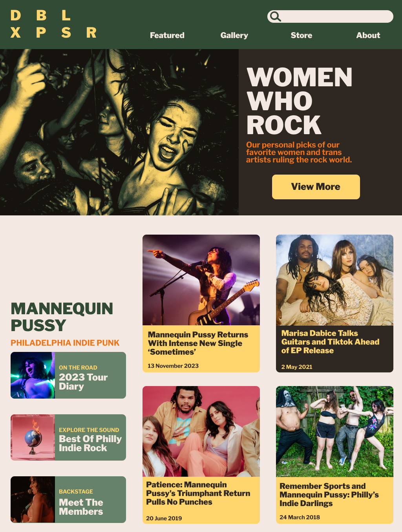Open the About page
Viewport: 402px width, 532px height.
(x=368, y=35)
